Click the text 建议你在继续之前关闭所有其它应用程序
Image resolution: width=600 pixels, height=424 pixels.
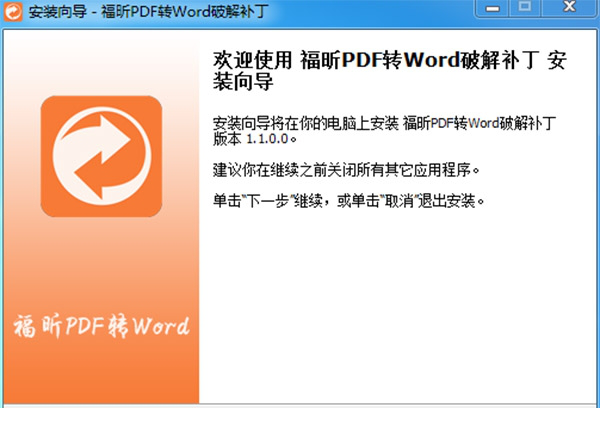[346, 170]
